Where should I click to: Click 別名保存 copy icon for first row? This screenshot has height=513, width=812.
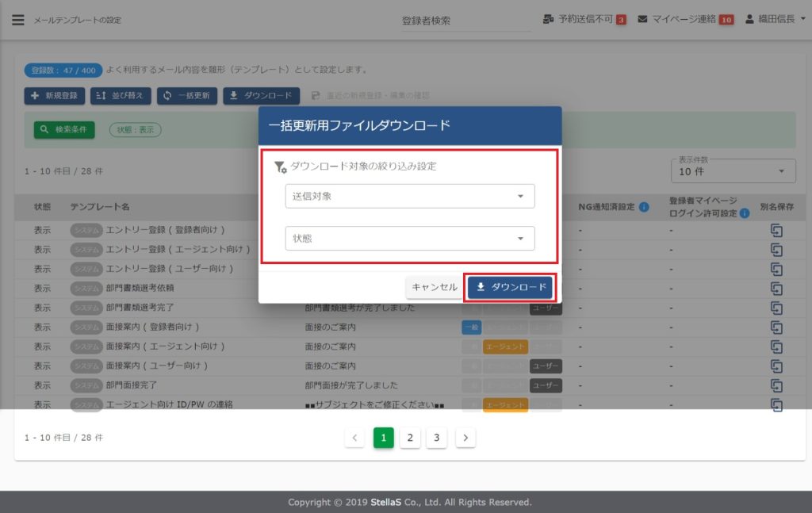coord(776,230)
